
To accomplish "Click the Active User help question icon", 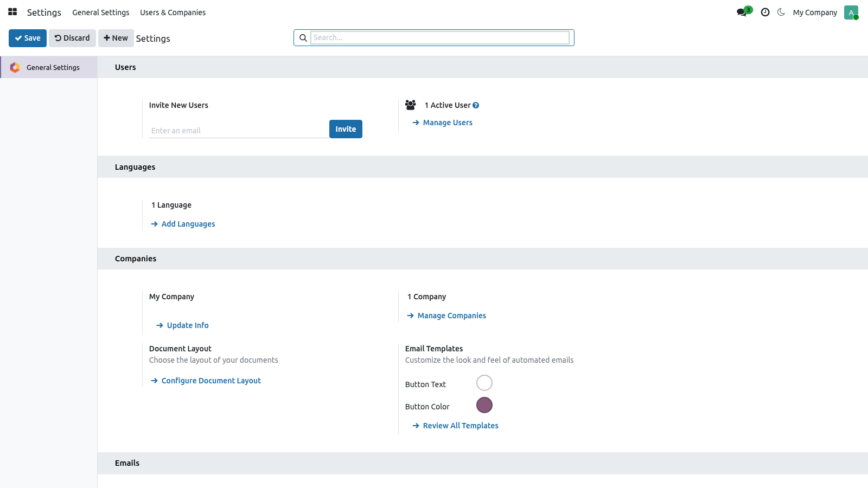I will click(x=476, y=105).
